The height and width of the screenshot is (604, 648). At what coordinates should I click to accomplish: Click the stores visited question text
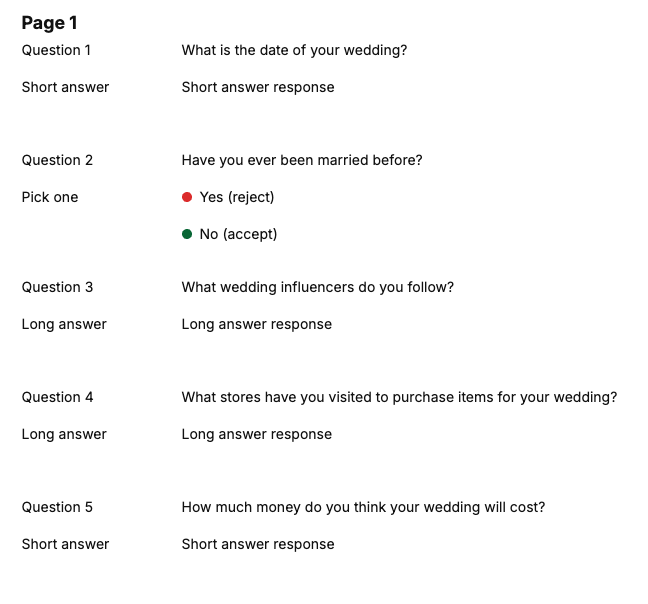point(399,397)
